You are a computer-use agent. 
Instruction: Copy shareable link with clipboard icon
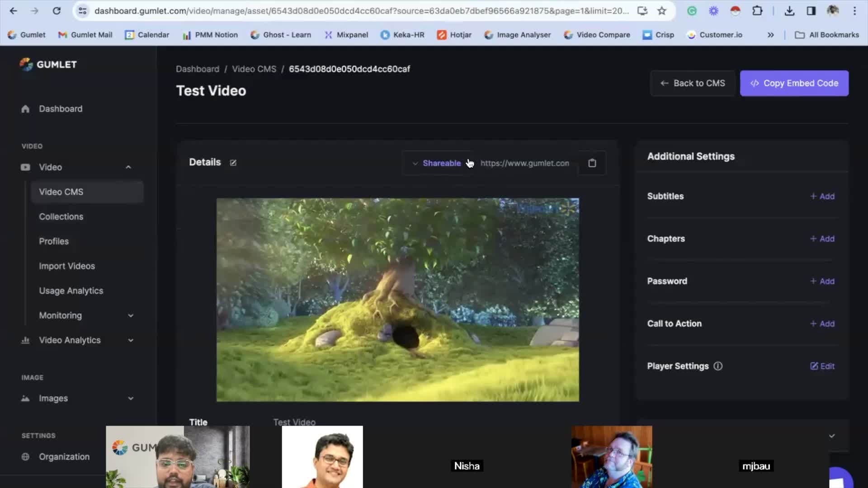[592, 163]
